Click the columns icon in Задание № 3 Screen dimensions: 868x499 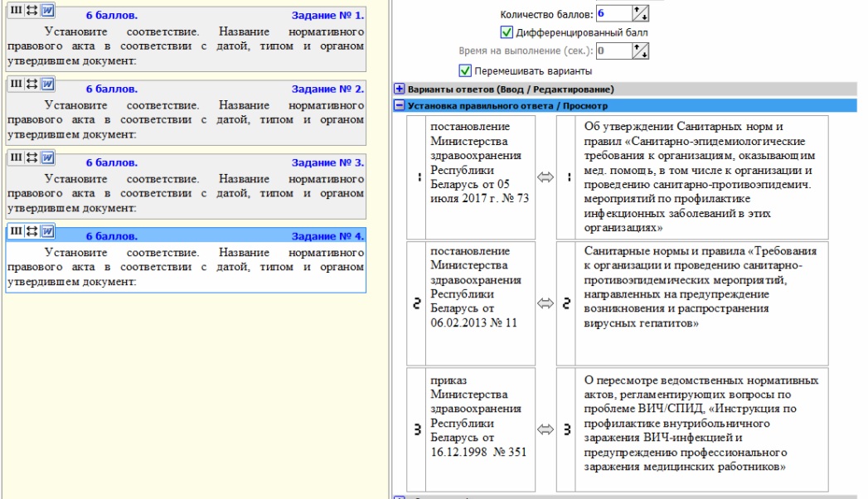tap(16, 157)
